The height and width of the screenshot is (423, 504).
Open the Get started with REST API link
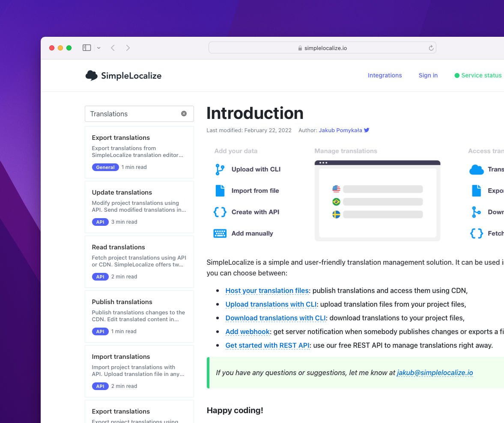tap(268, 345)
